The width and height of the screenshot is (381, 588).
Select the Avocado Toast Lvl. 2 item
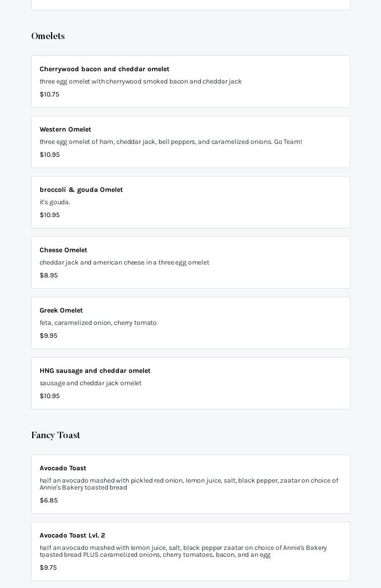[x=72, y=536]
